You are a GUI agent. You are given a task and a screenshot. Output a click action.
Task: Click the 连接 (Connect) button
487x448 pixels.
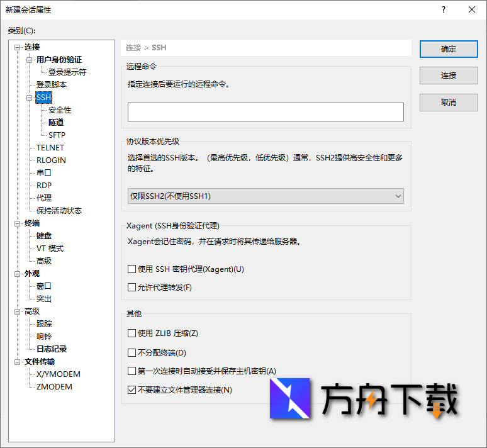(x=449, y=76)
